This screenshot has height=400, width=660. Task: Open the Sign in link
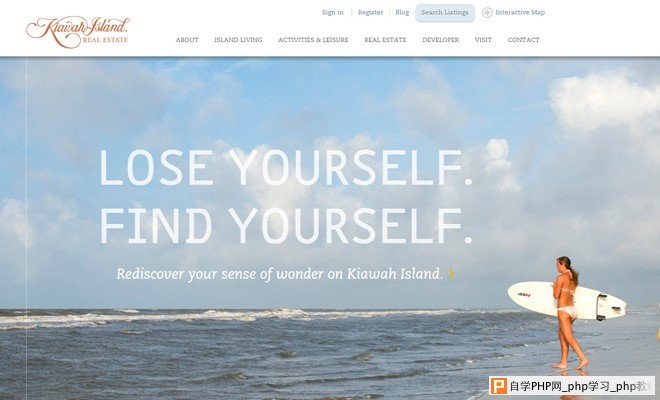[x=333, y=13]
